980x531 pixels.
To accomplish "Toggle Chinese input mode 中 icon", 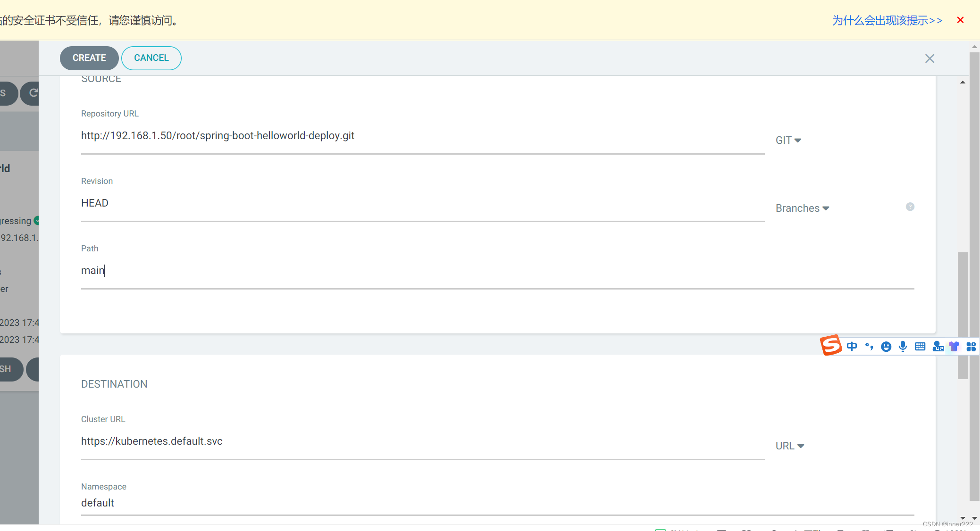I will click(x=852, y=347).
